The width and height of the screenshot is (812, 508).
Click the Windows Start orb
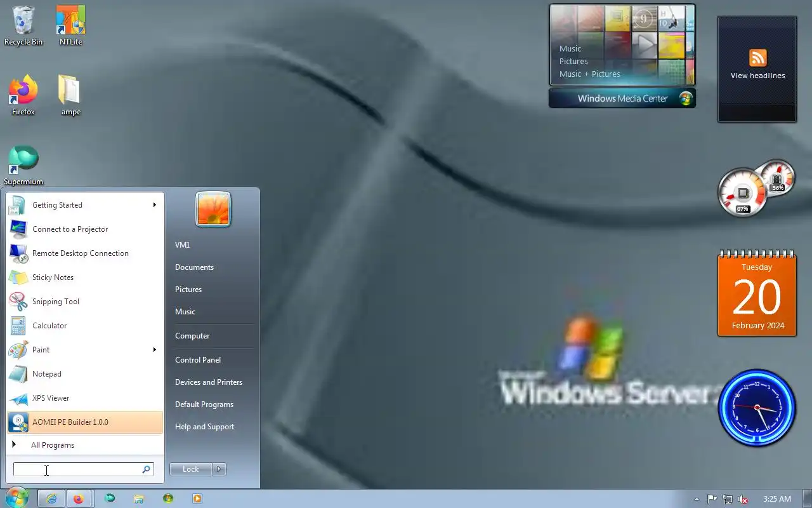(x=16, y=498)
